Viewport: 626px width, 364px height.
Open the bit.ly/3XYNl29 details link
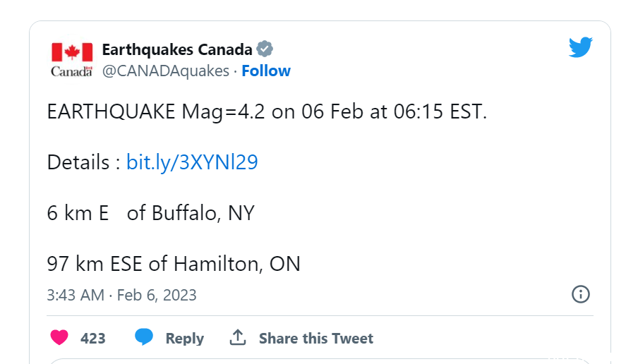(x=192, y=162)
